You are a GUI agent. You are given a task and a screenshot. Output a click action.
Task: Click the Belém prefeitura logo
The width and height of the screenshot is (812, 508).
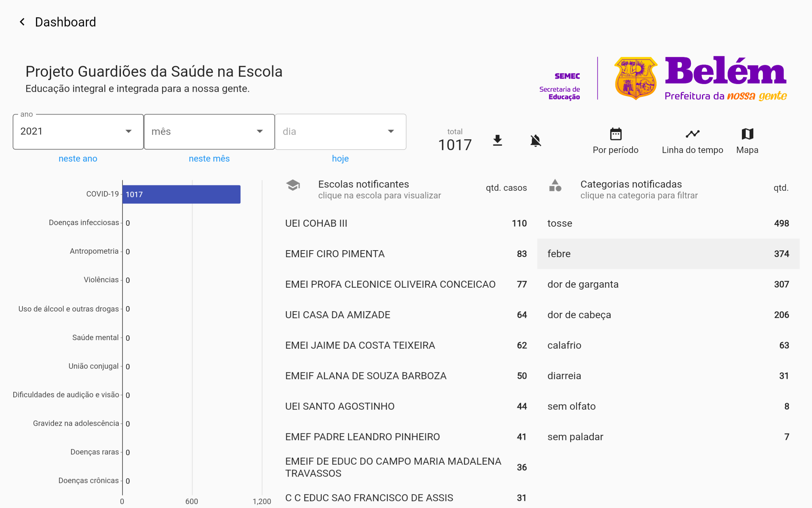[700, 78]
